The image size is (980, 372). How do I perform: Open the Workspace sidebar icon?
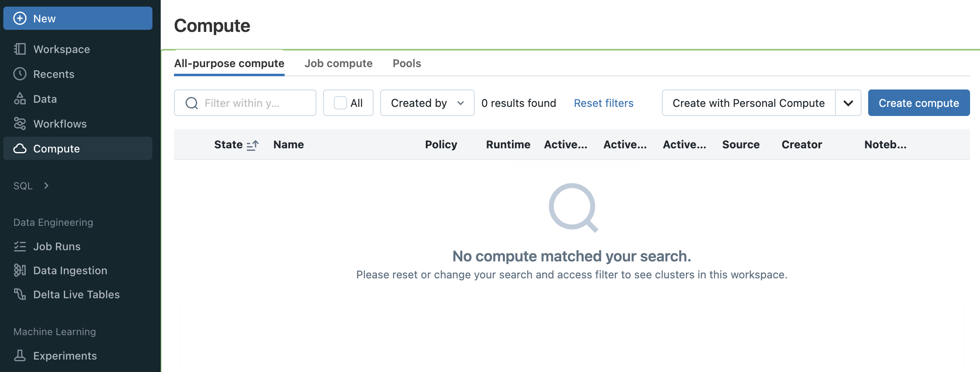point(20,49)
